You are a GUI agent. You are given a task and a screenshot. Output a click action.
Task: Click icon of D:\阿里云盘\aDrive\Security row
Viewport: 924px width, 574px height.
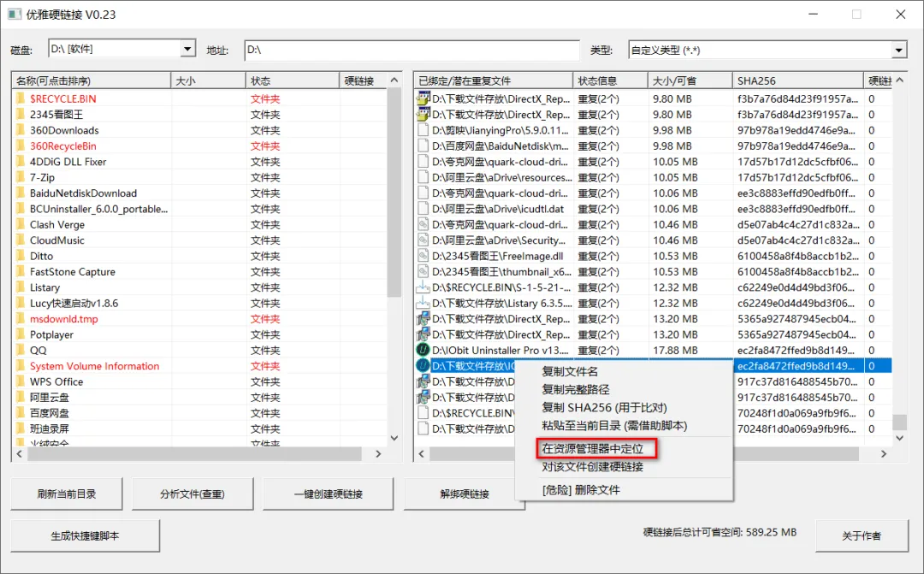tap(423, 240)
